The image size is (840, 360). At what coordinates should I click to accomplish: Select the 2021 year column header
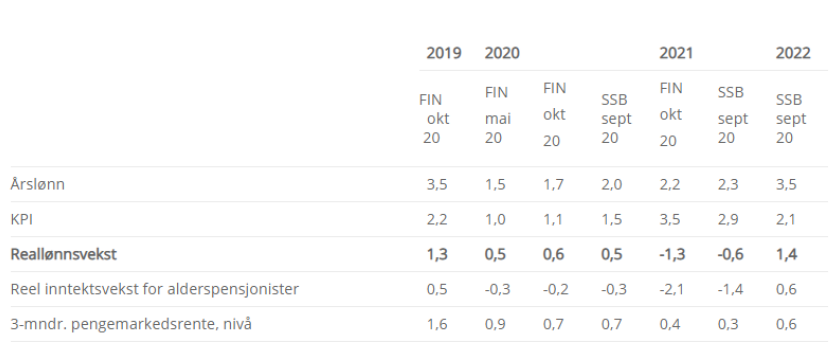(676, 53)
